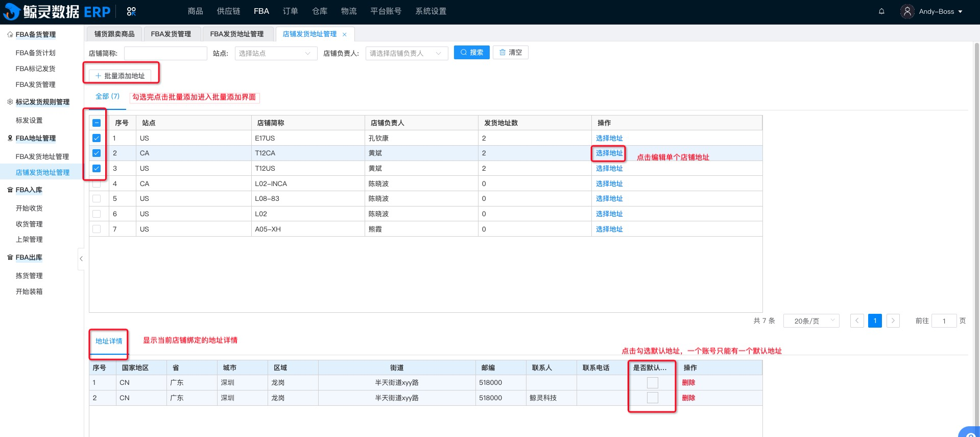Set first address row as default checkbox
Image resolution: width=980 pixels, height=437 pixels.
coord(652,382)
